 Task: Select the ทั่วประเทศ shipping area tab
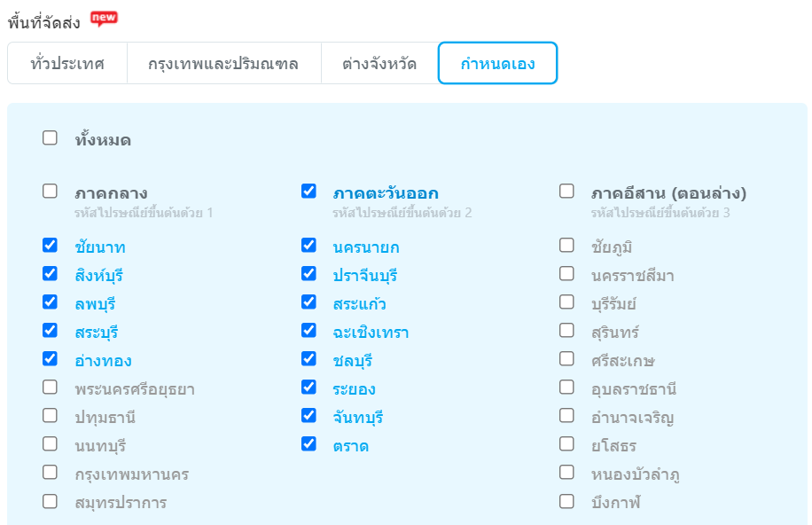tap(67, 63)
